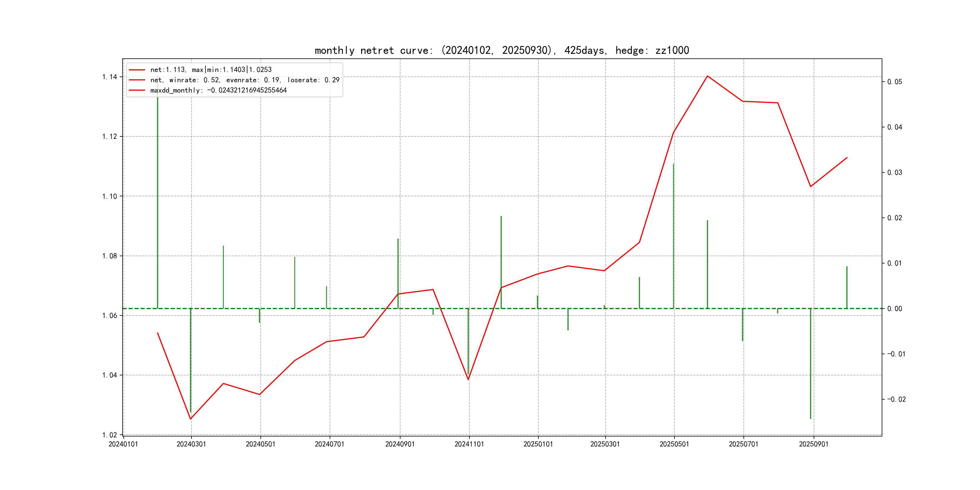Click the -0.02 right y-axis label
Screen dimensions: 980x490
tap(896, 399)
